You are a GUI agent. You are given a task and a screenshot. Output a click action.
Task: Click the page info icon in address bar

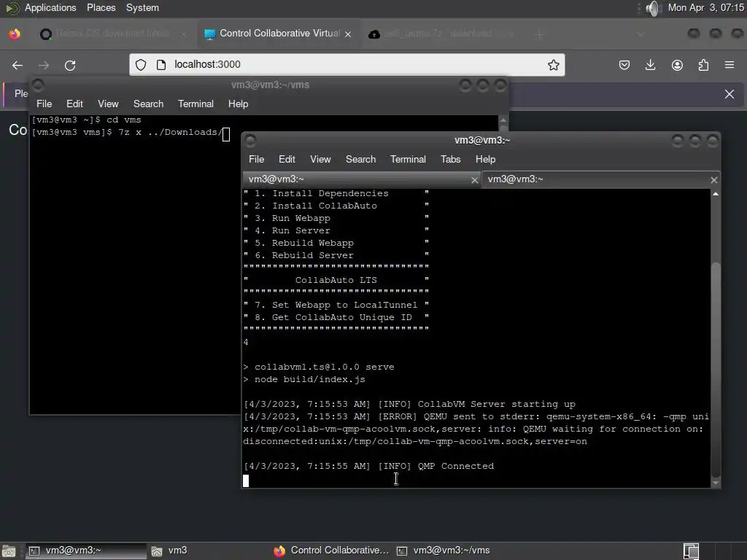161,65
